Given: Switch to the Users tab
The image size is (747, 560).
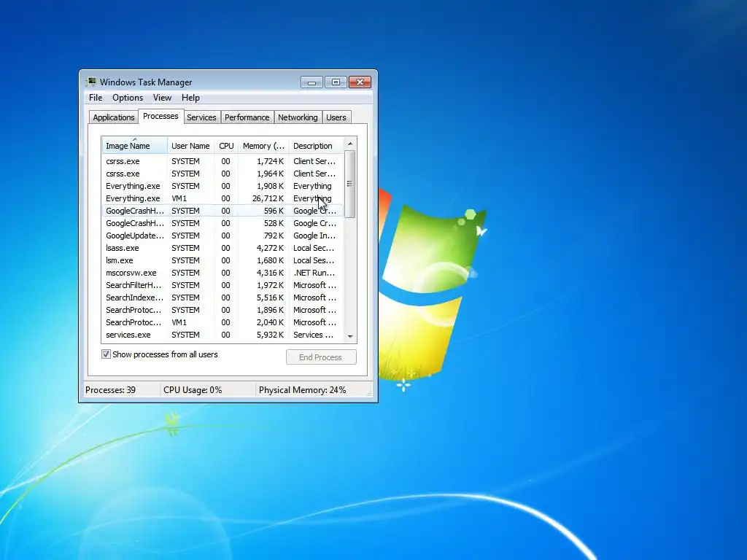Looking at the screenshot, I should pyautogui.click(x=336, y=117).
